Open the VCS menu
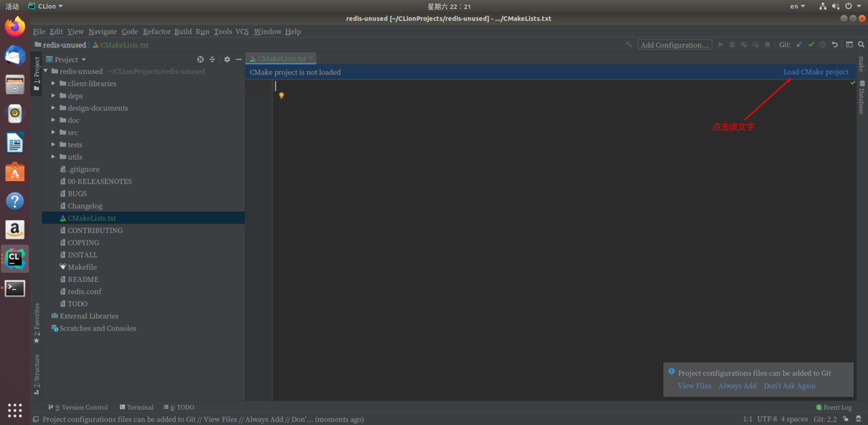868x425 pixels. click(242, 31)
